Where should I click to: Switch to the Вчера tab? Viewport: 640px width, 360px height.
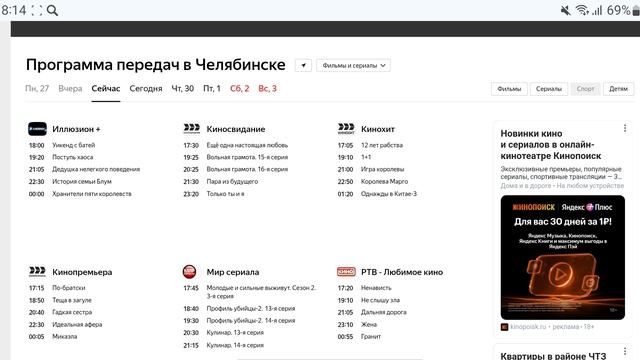pyautogui.click(x=70, y=89)
